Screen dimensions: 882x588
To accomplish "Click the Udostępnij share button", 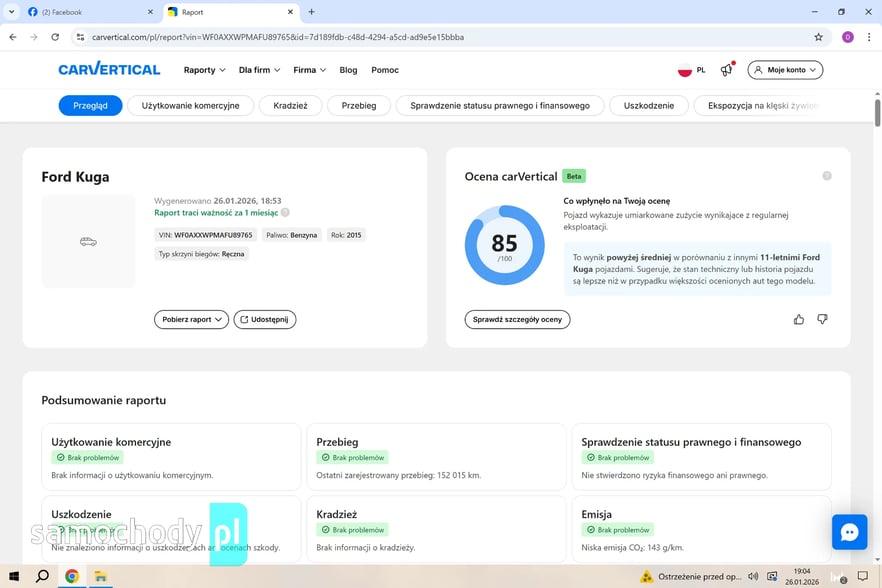I will [265, 319].
